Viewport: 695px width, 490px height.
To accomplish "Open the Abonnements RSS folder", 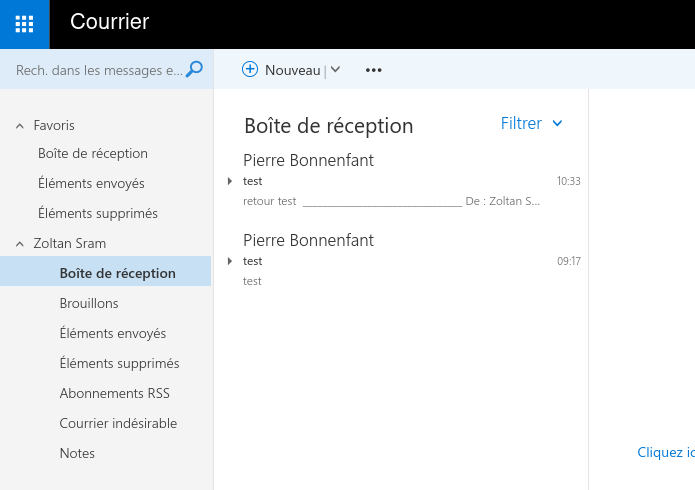I will [114, 393].
